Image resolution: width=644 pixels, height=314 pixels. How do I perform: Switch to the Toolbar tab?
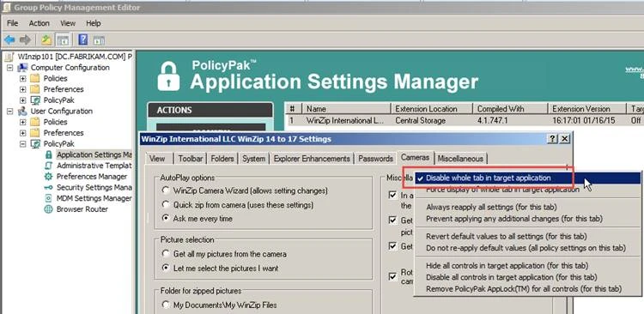click(x=191, y=159)
